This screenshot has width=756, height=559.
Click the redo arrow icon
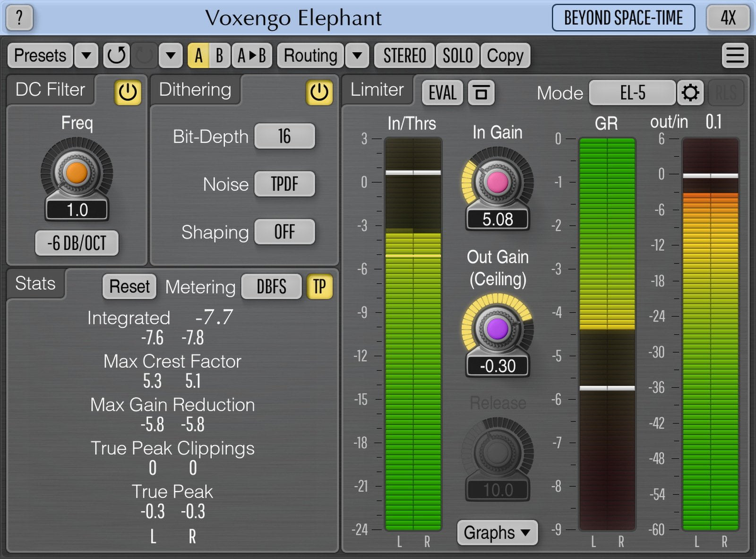coord(142,55)
